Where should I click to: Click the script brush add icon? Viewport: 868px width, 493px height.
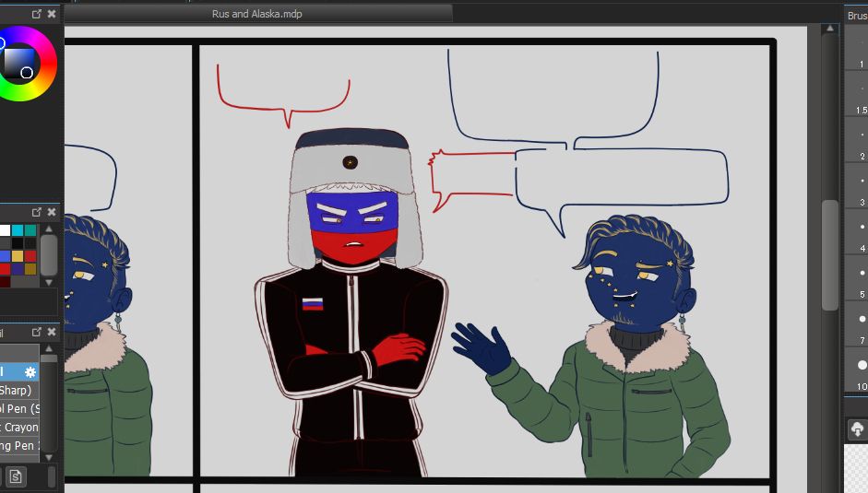tap(15, 476)
